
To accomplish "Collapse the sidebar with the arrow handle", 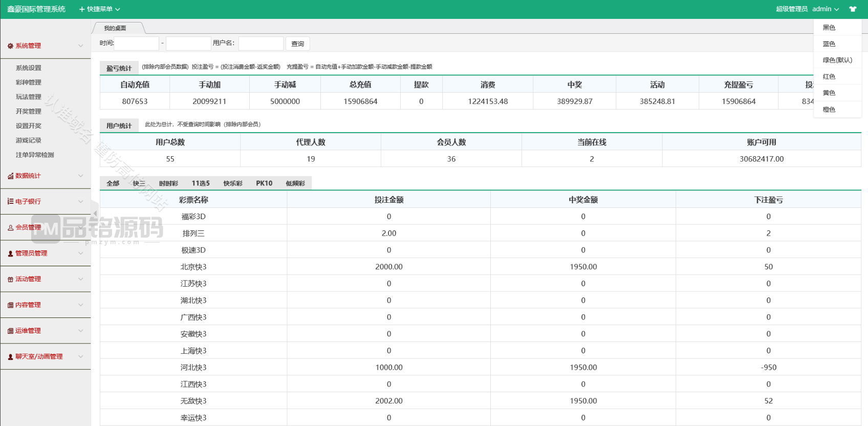I will (95, 213).
